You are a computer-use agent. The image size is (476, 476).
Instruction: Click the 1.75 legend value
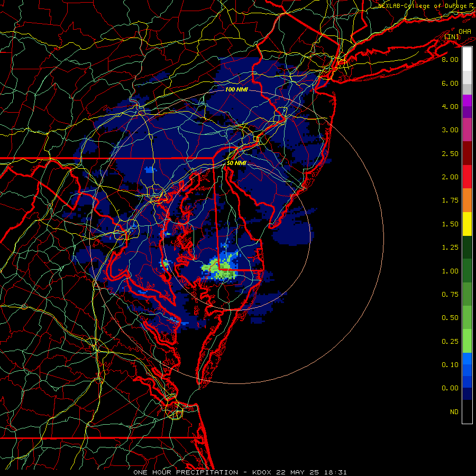(450, 200)
